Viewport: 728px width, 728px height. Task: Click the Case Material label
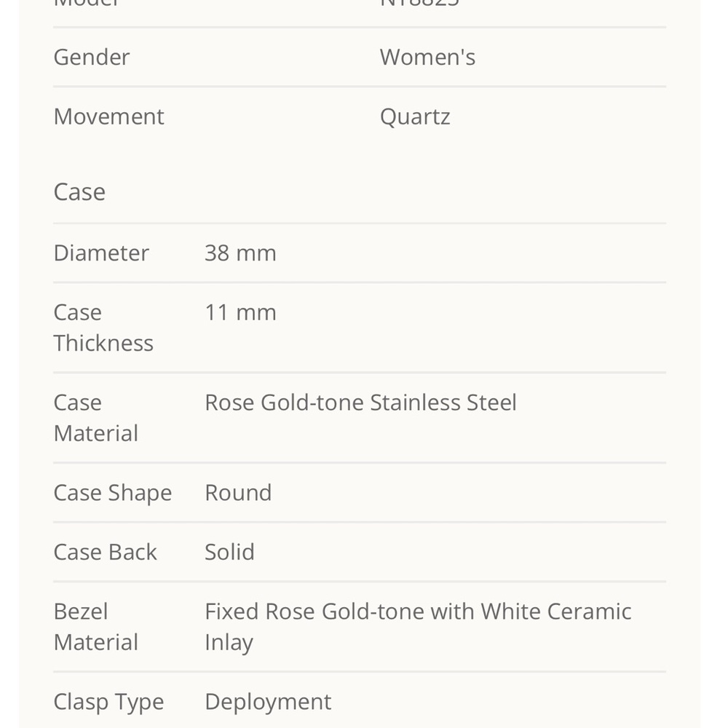pos(95,418)
